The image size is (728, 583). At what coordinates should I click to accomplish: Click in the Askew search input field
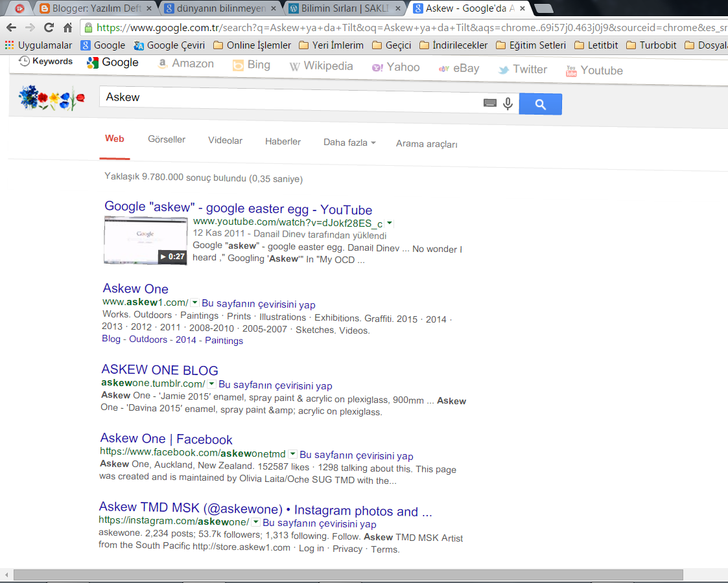tap(290, 99)
